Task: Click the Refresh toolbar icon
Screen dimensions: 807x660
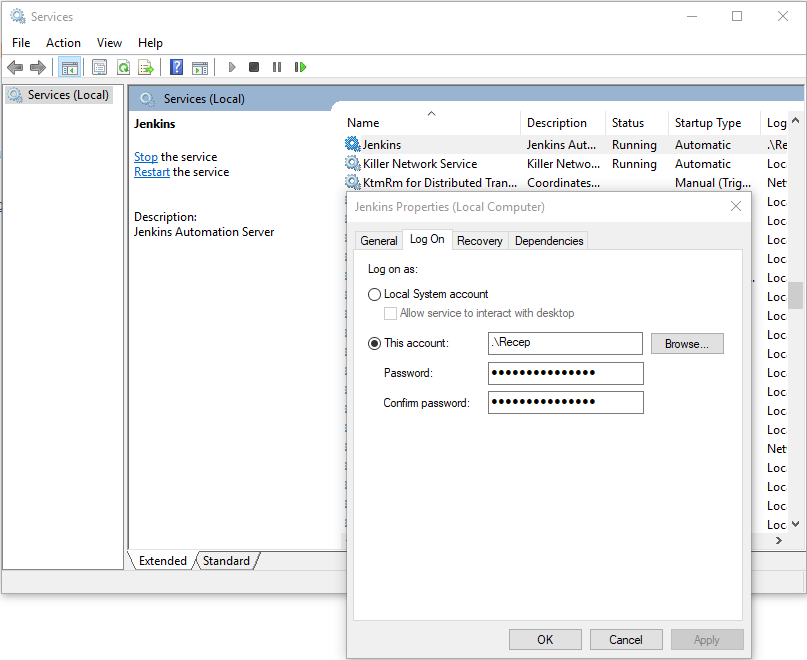Action: coord(123,67)
